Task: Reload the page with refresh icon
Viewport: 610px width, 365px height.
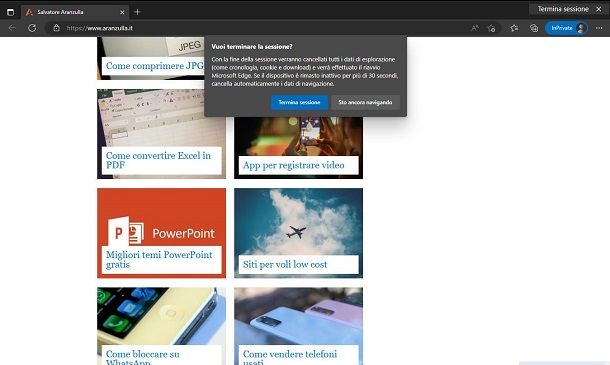Action: pyautogui.click(x=32, y=28)
